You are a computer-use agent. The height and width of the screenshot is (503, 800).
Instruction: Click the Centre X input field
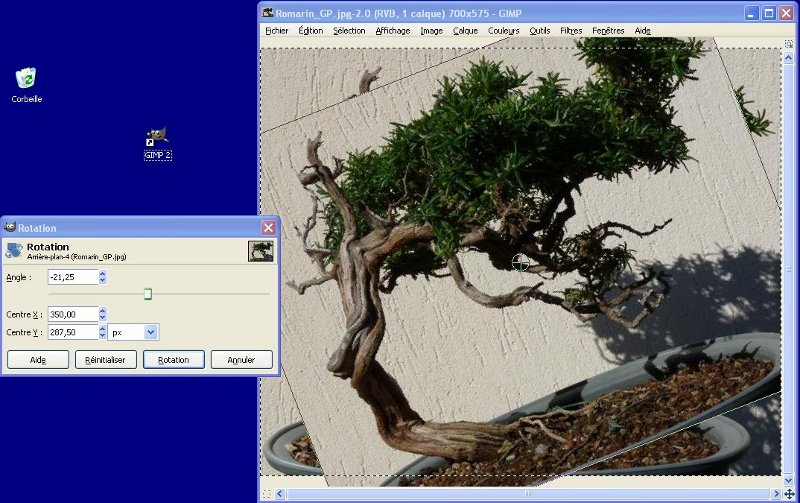pos(73,314)
